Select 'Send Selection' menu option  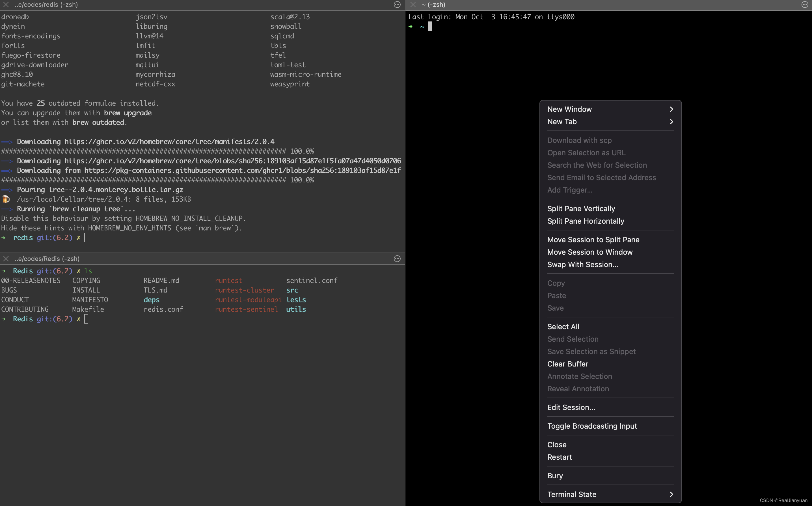[x=574, y=339]
